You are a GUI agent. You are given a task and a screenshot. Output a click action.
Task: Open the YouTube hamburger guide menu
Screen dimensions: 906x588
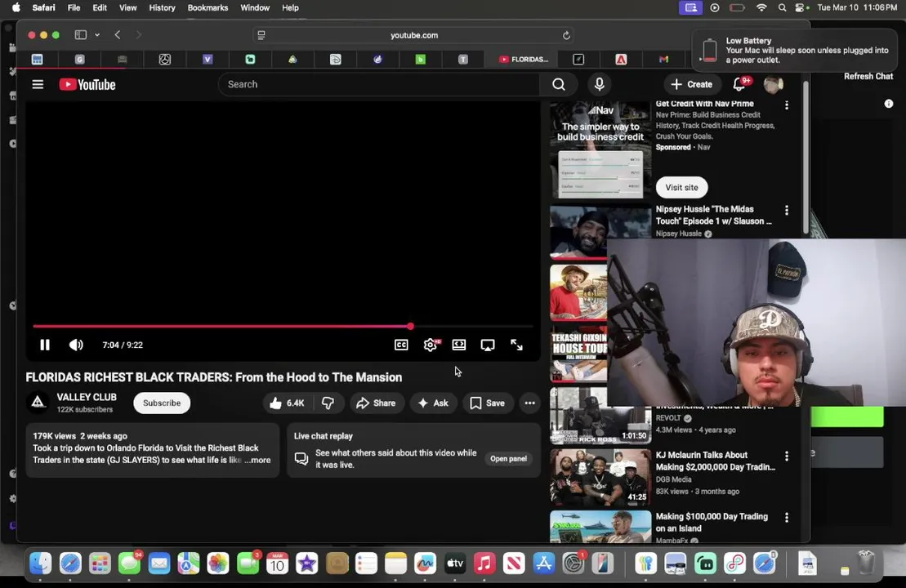tap(38, 84)
